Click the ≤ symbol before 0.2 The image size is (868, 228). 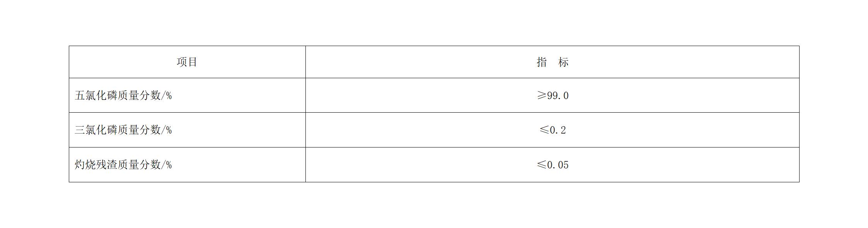[x=544, y=130]
